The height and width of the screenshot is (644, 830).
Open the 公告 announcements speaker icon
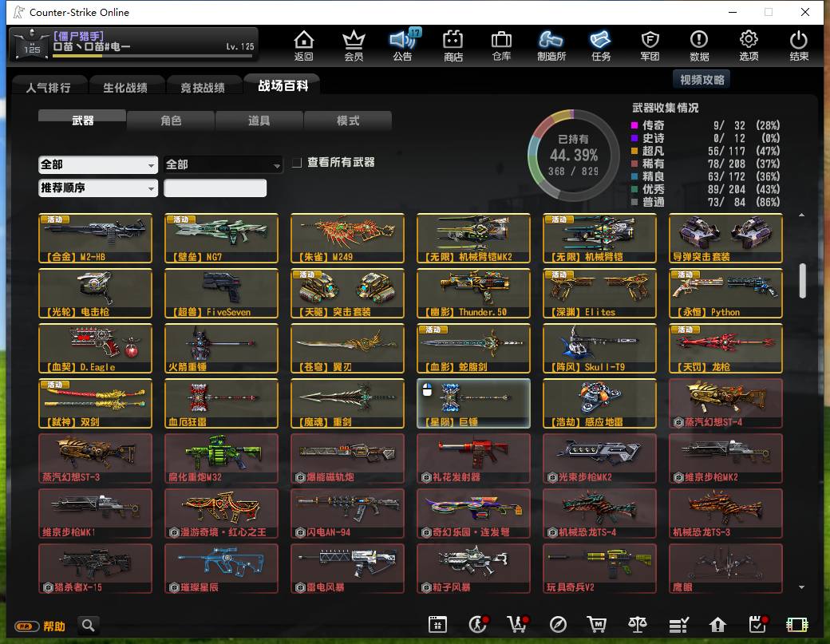tap(403, 45)
